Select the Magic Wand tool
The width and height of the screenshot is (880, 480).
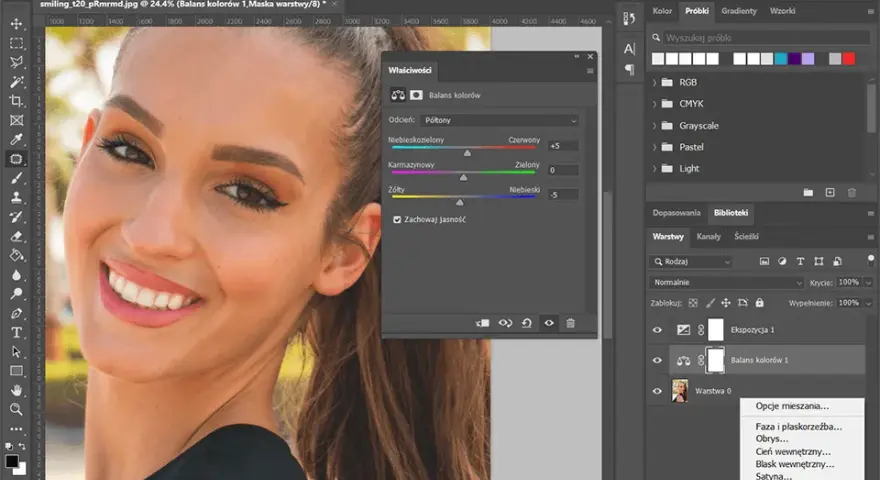coord(16,82)
